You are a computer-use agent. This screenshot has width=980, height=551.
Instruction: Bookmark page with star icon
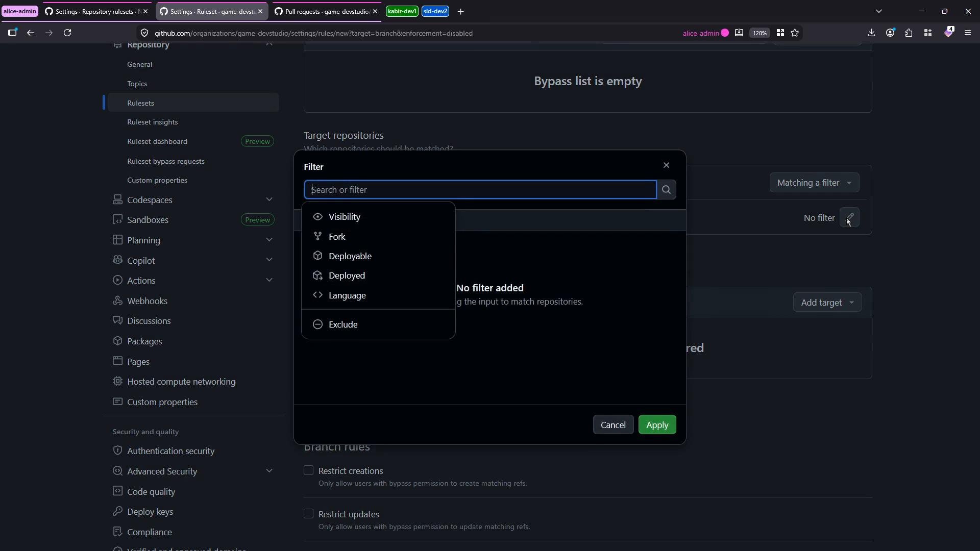pyautogui.click(x=795, y=33)
